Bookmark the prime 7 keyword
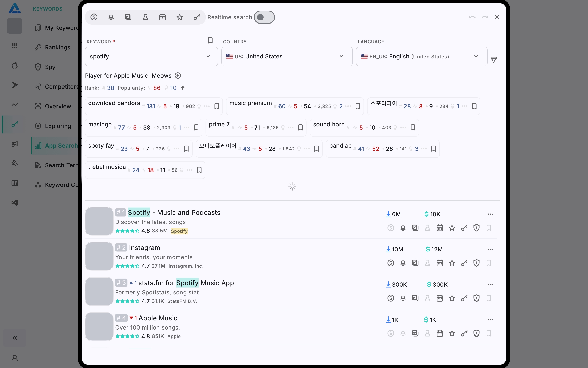The width and height of the screenshot is (588, 368). point(300,128)
